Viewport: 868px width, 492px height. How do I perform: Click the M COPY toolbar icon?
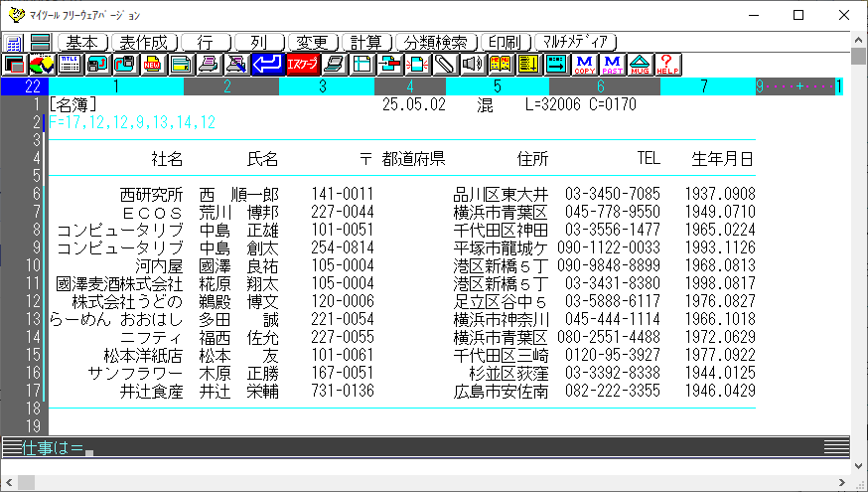click(x=584, y=65)
